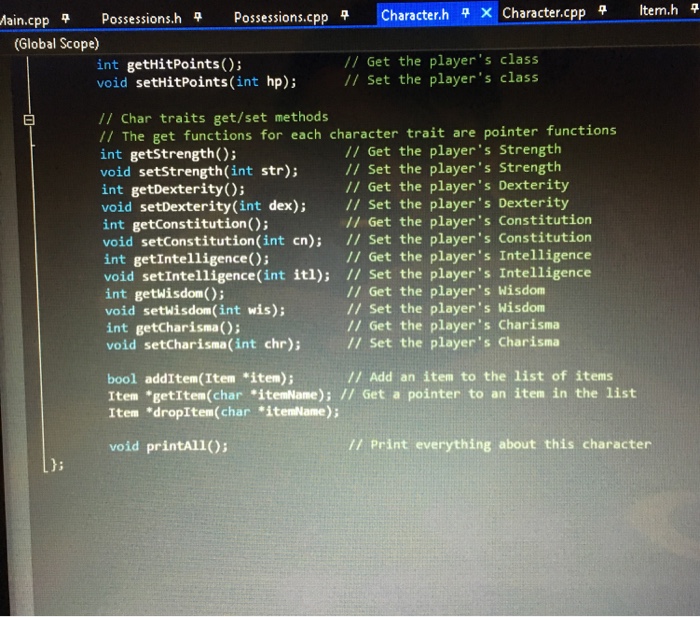Click the *getItem(char *itemName) declaration

click(220, 396)
